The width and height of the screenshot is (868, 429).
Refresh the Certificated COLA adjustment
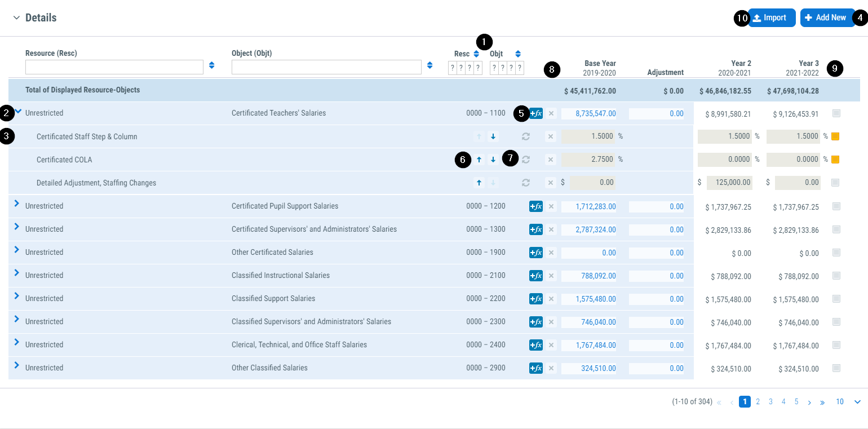click(x=526, y=160)
